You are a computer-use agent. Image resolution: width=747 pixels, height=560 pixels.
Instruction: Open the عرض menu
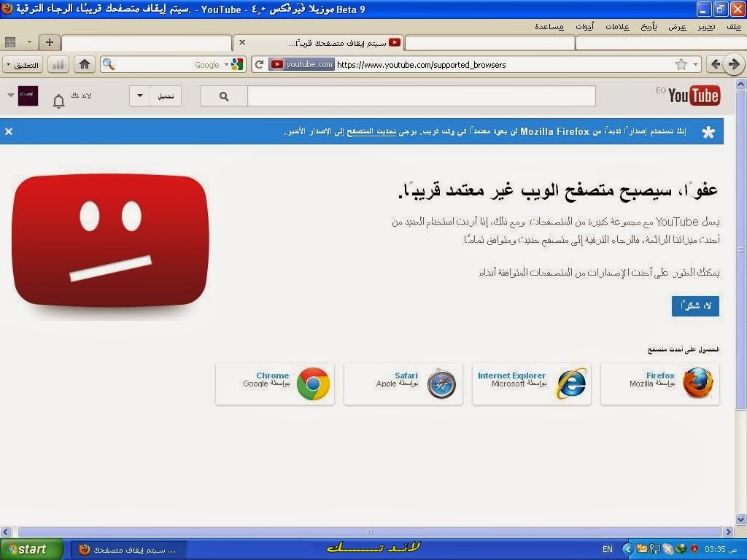(x=677, y=27)
